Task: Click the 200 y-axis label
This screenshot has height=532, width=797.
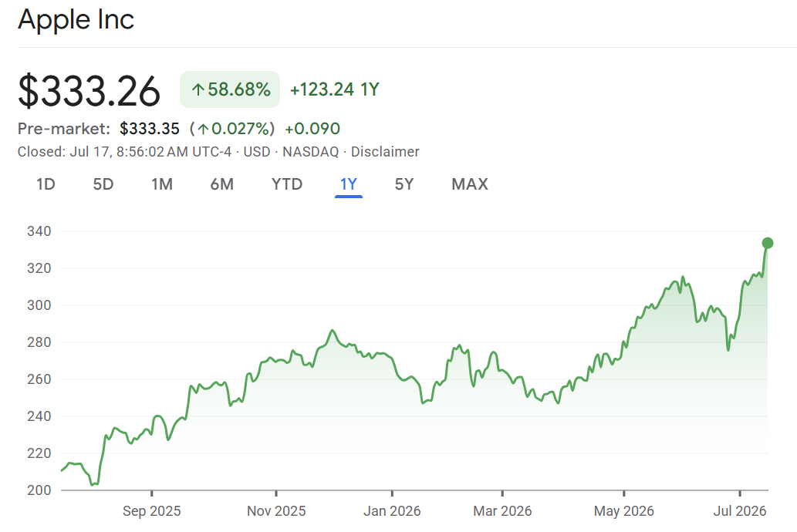Action: (x=39, y=490)
